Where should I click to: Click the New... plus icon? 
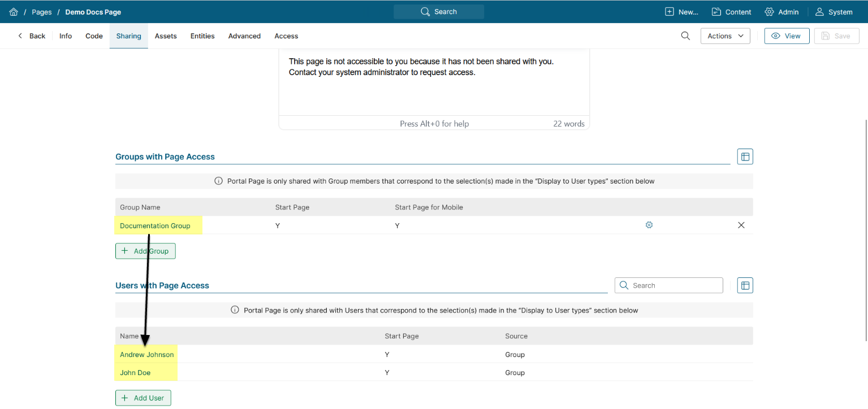[670, 12]
